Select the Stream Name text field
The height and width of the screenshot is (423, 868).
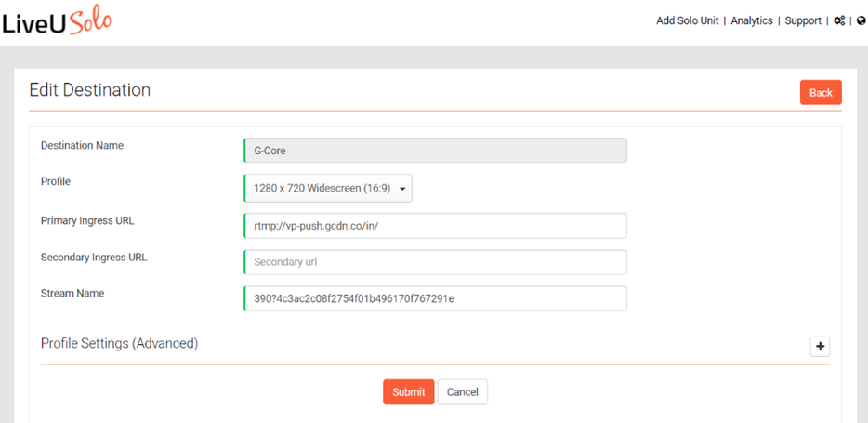pyautogui.click(x=435, y=298)
